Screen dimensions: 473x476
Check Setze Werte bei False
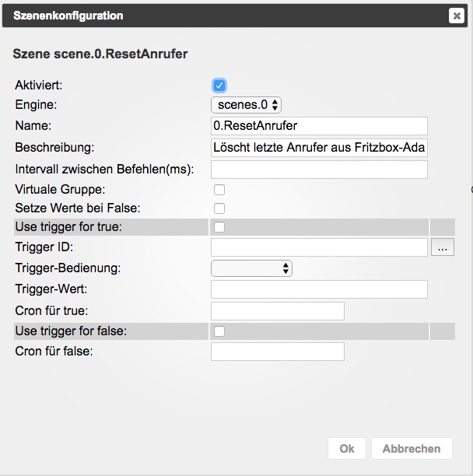click(219, 208)
